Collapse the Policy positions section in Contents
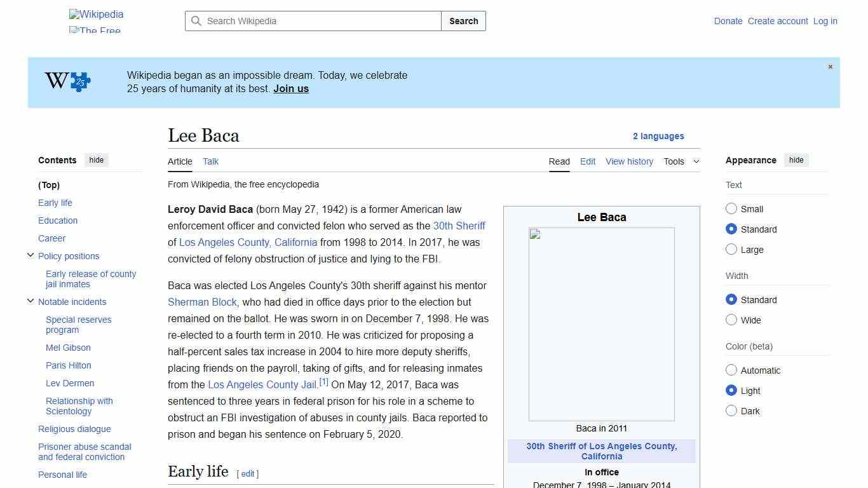The image size is (868, 488). (x=31, y=255)
